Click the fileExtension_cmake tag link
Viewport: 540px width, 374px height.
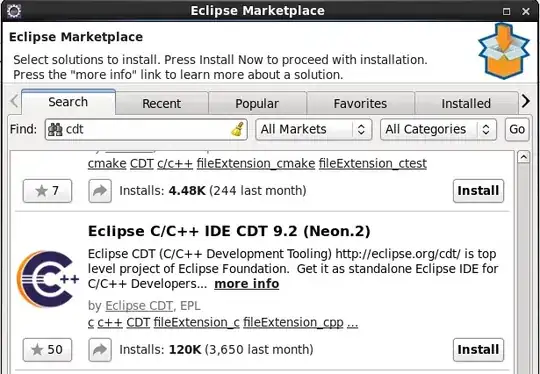tap(256, 164)
